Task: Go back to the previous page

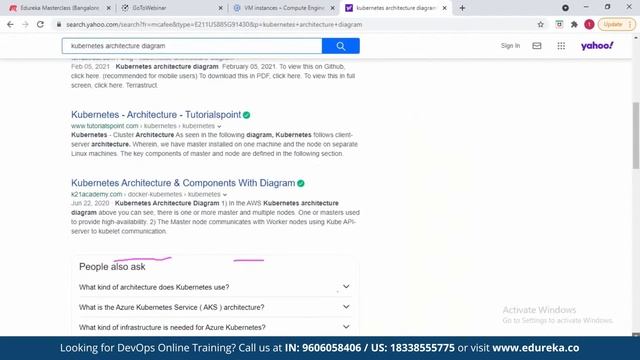Action: coord(10,24)
